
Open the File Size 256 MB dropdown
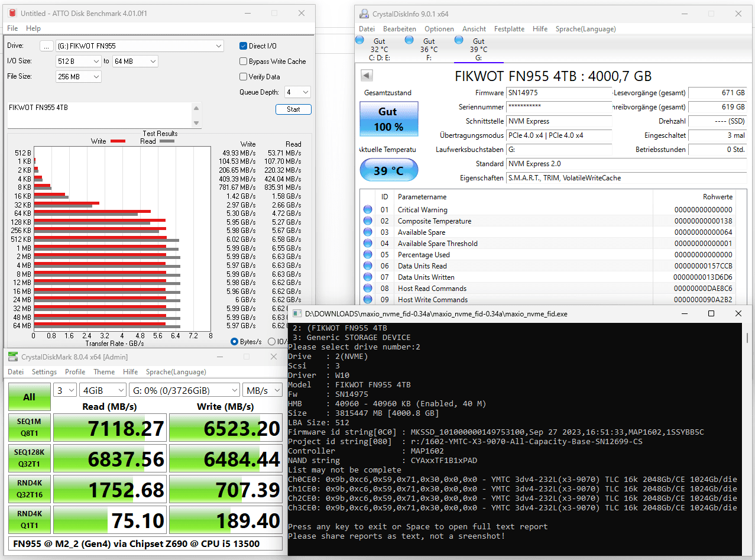coord(79,76)
